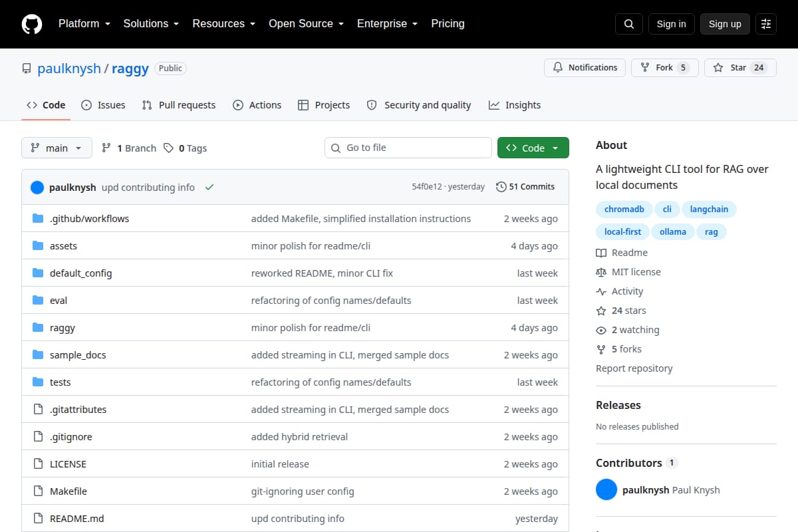Click the folder icon for tests
The height and width of the screenshot is (532, 798).
pyautogui.click(x=38, y=382)
